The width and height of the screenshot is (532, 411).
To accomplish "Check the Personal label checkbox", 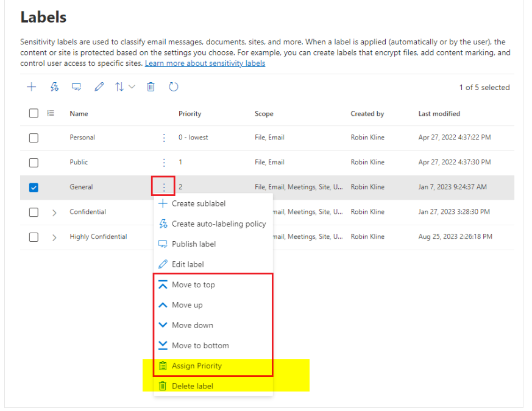I will tap(34, 138).
